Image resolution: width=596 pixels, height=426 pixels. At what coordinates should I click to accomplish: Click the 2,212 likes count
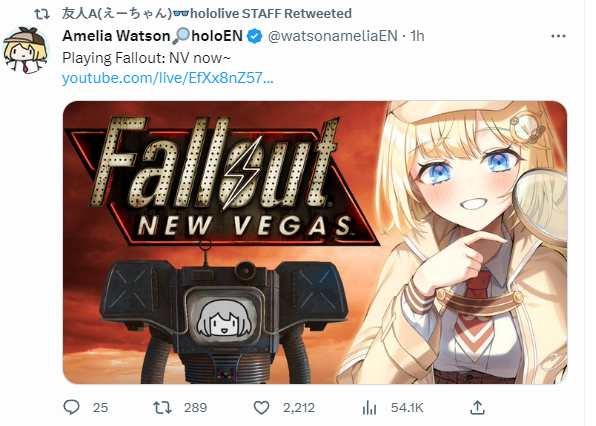coord(299,408)
